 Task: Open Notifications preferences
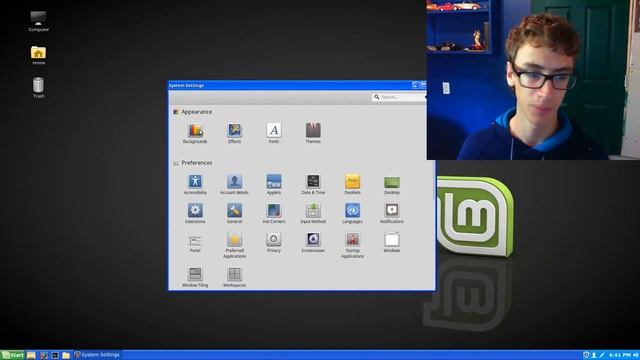pos(392,213)
